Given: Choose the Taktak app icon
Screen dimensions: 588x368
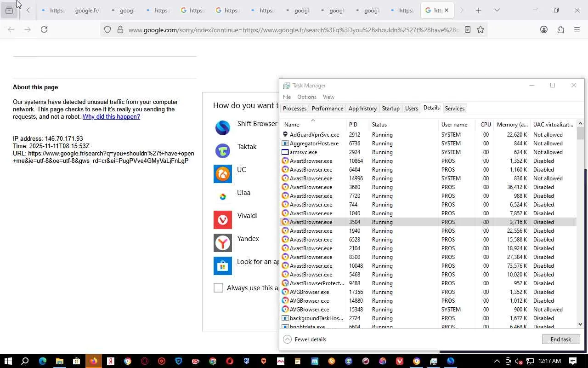Looking at the screenshot, I should 223,150.
